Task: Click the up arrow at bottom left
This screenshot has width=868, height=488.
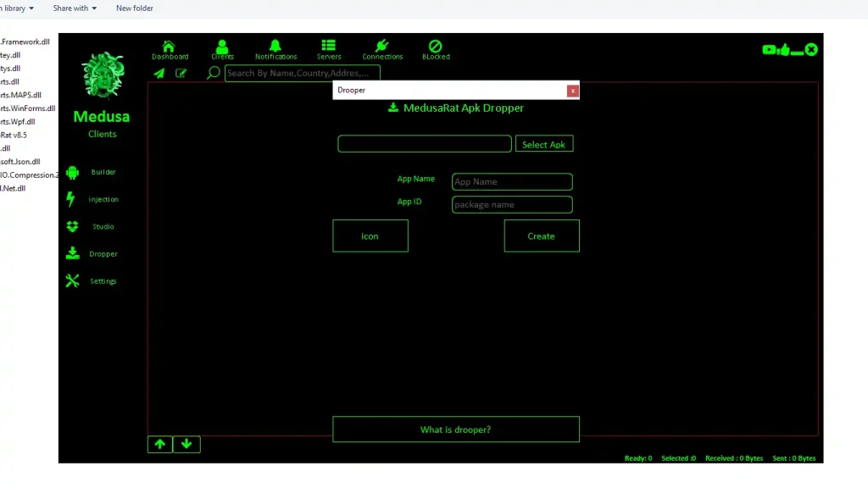Action: tap(159, 444)
